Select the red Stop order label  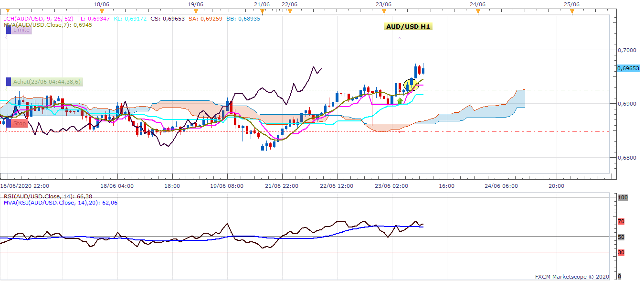(20, 123)
